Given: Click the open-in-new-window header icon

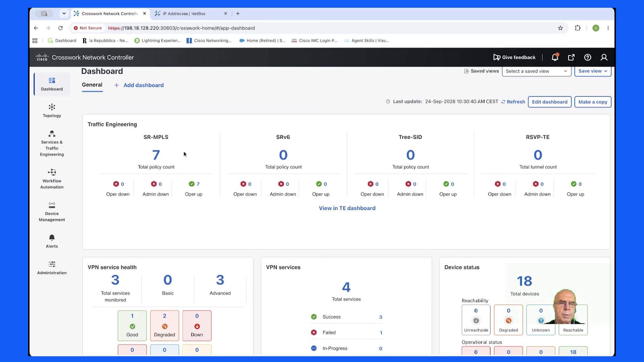Looking at the screenshot, I should (x=571, y=57).
